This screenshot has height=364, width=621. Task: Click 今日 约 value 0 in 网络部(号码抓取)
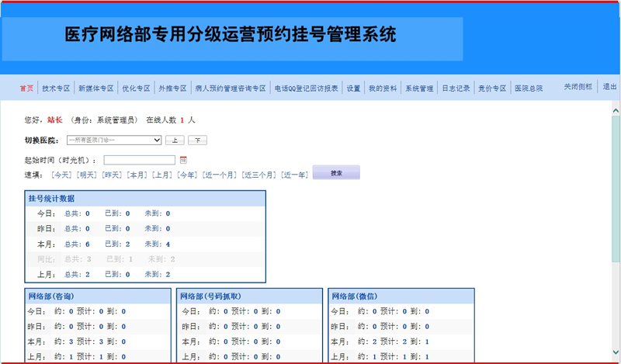(x=226, y=312)
